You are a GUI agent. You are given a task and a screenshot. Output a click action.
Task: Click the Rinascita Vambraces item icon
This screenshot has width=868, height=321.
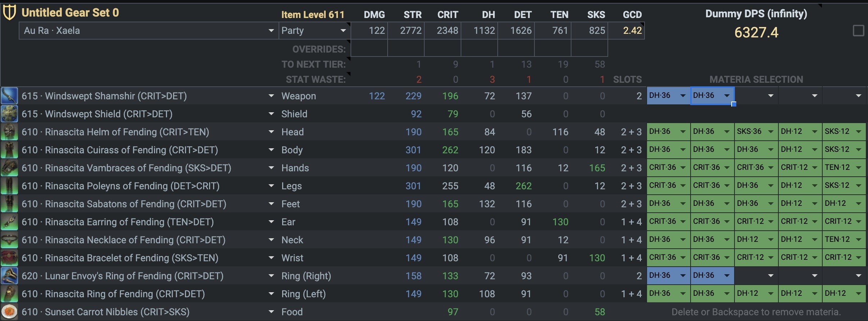tap(9, 168)
